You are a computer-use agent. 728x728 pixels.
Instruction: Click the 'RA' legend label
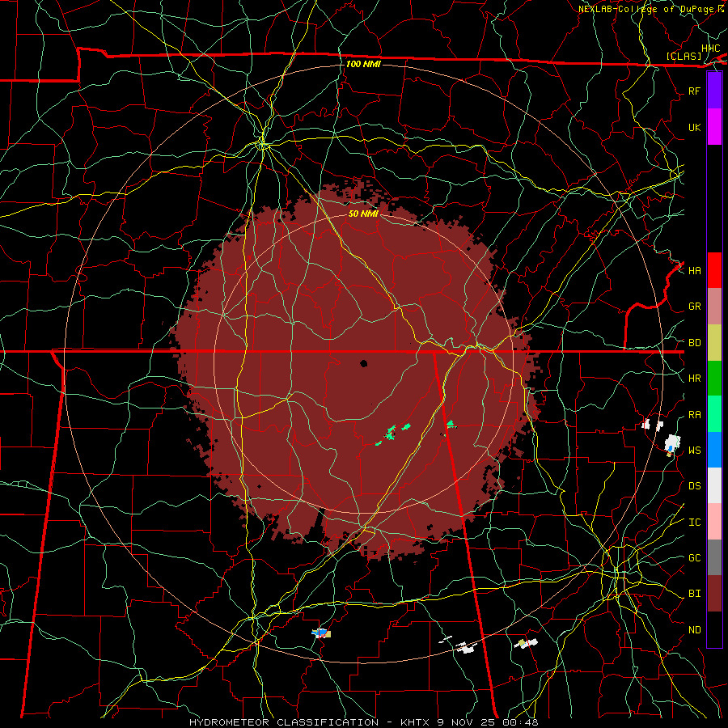click(695, 415)
